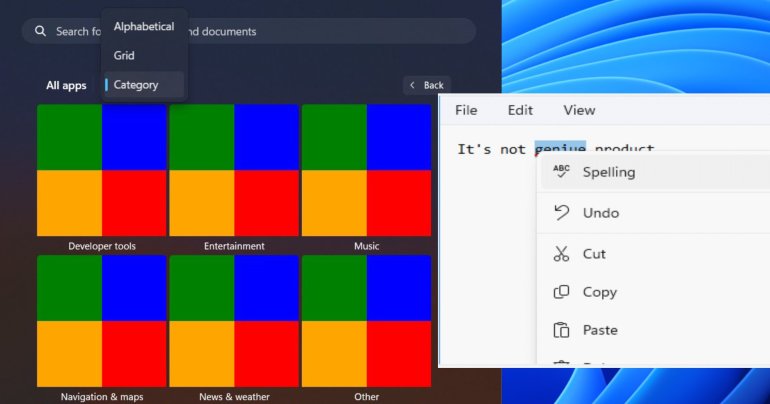The width and height of the screenshot is (770, 404).
Task: Open the File menu in Notepad
Action: tap(466, 110)
